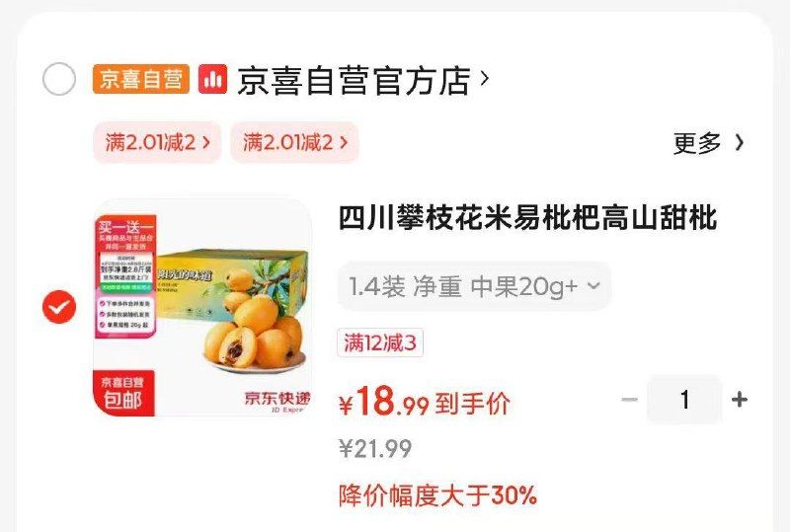Screen dimensions: 790x532
Task: Open the second 满2.01减2 coupon
Action: 294,142
